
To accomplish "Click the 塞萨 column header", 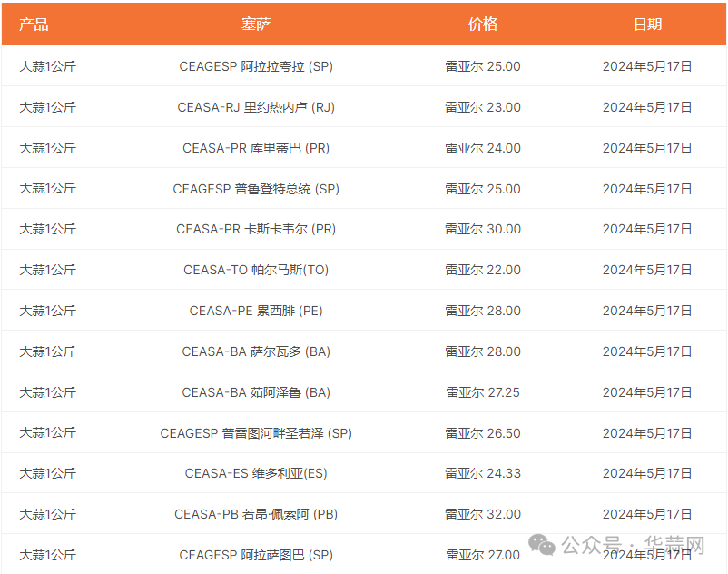I will [x=256, y=25].
